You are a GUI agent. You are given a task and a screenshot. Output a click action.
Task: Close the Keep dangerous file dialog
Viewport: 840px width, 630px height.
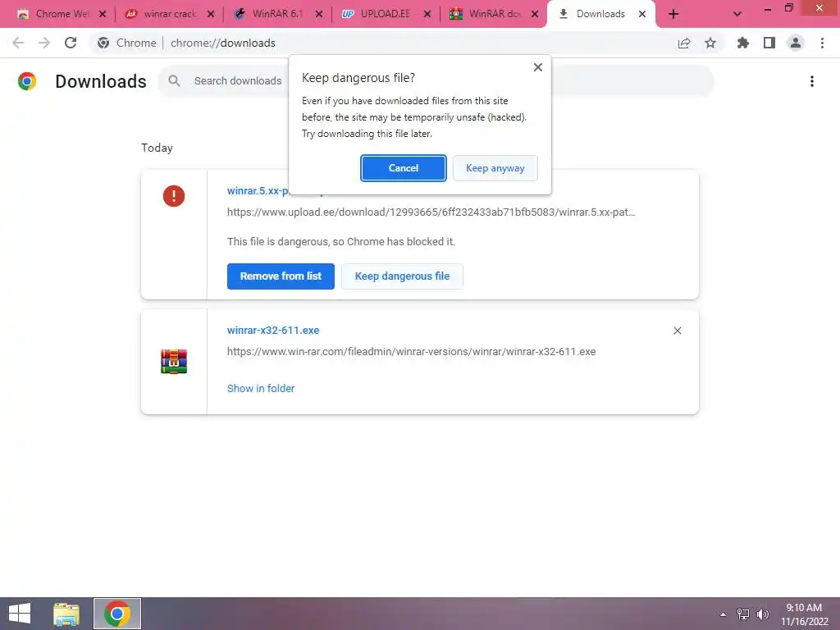[x=538, y=67]
